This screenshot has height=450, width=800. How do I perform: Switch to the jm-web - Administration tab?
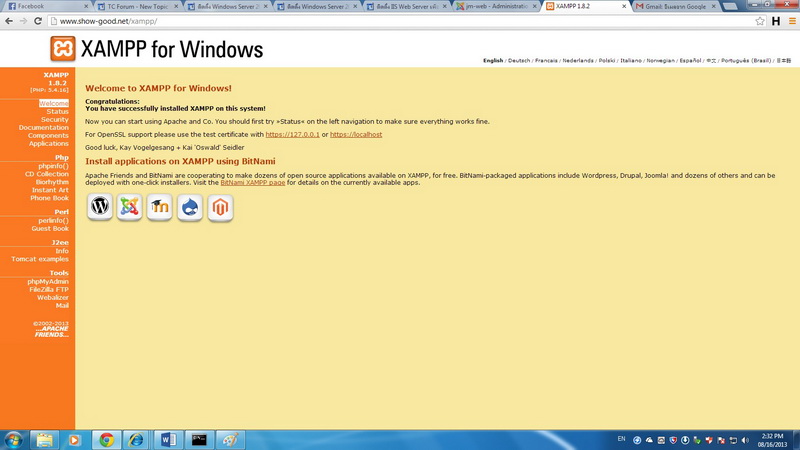[496, 6]
